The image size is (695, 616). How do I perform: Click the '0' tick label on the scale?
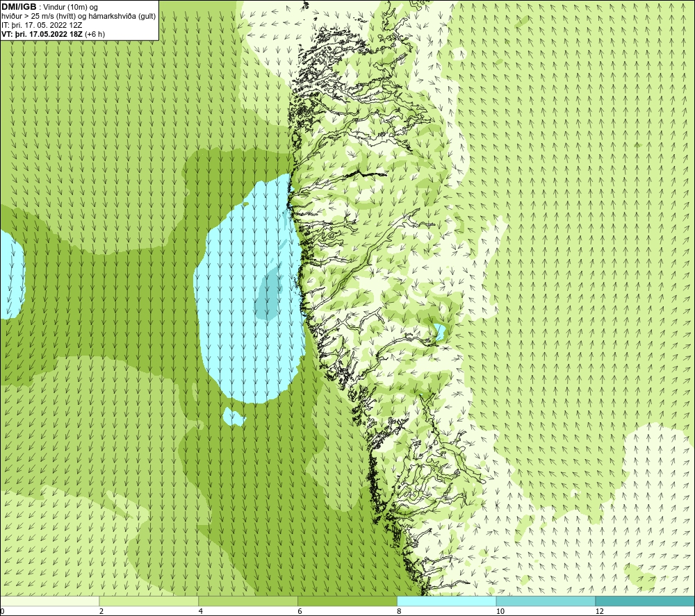pos(2,612)
